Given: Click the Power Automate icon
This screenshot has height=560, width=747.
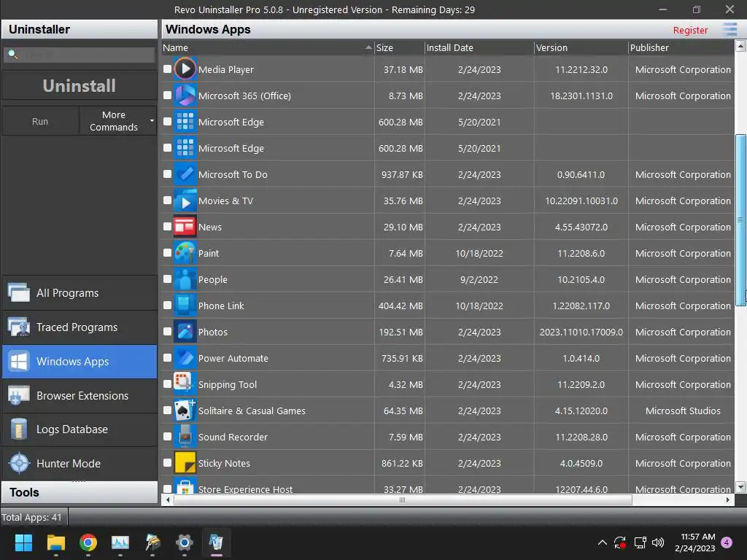Looking at the screenshot, I should click(x=185, y=357).
